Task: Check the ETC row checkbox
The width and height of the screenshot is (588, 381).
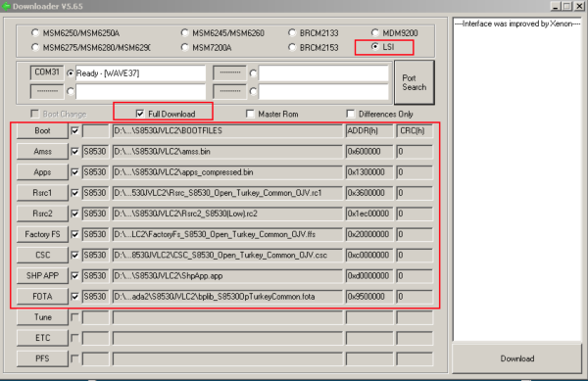Action: pyautogui.click(x=75, y=338)
